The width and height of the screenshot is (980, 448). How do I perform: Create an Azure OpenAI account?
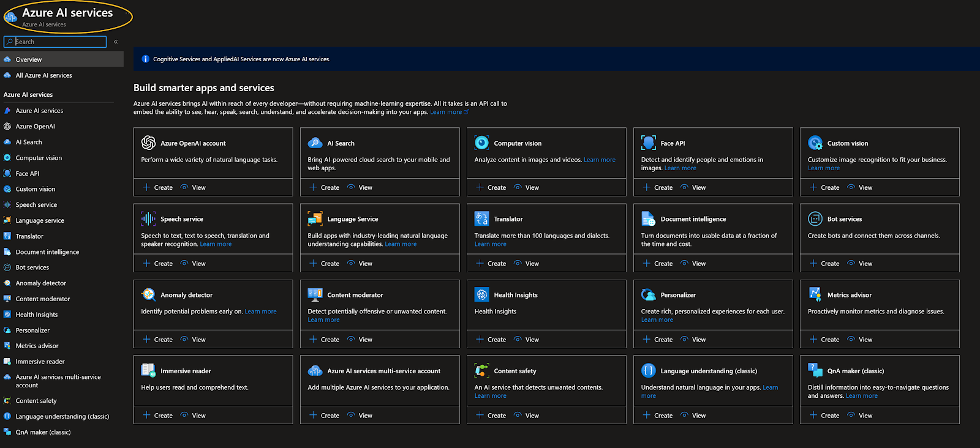158,187
